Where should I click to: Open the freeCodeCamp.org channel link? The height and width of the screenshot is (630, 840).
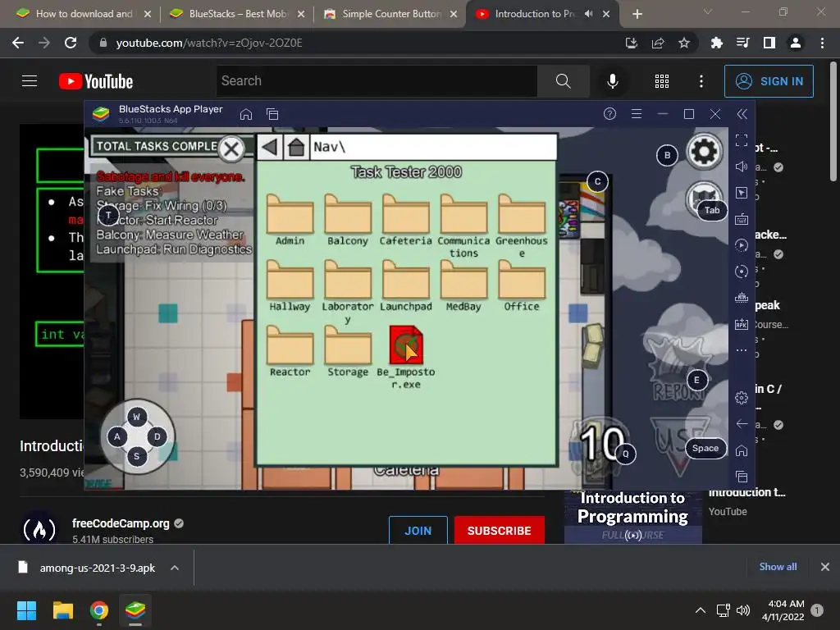[121, 523]
